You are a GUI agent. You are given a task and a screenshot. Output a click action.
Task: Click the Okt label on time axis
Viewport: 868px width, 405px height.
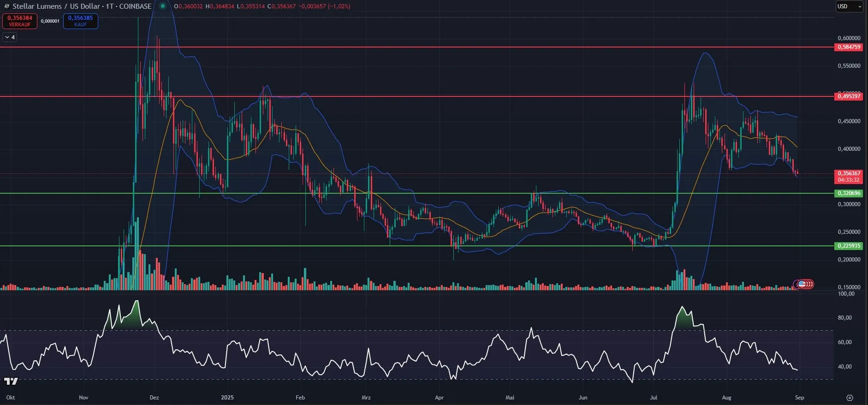11,398
